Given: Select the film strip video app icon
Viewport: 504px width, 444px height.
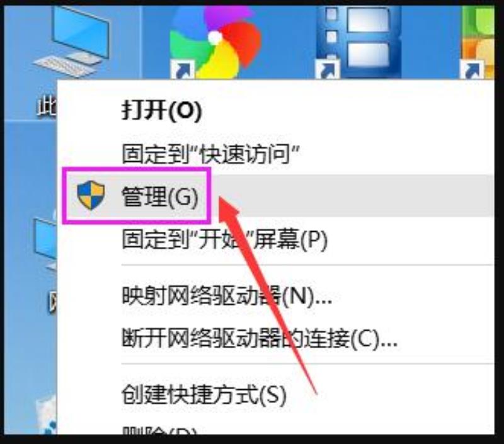Looking at the screenshot, I should click(x=358, y=42).
